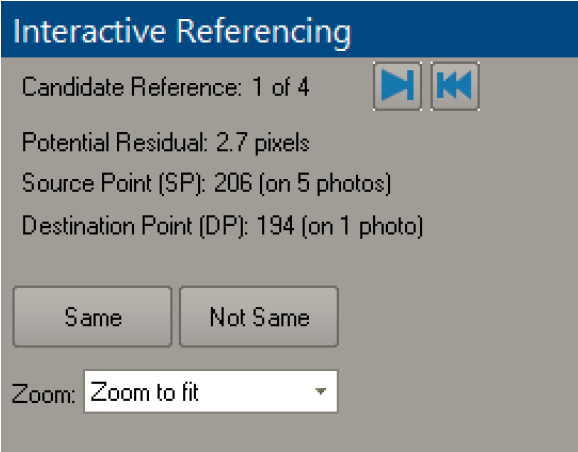This screenshot has height=452, width=578.
Task: Click the (on 5 photos) text
Action: [325, 183]
